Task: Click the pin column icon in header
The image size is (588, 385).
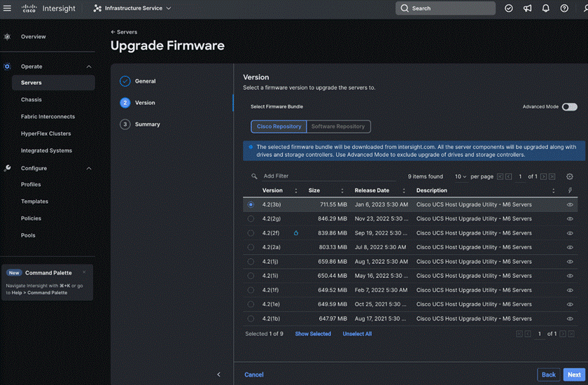Action: click(570, 190)
